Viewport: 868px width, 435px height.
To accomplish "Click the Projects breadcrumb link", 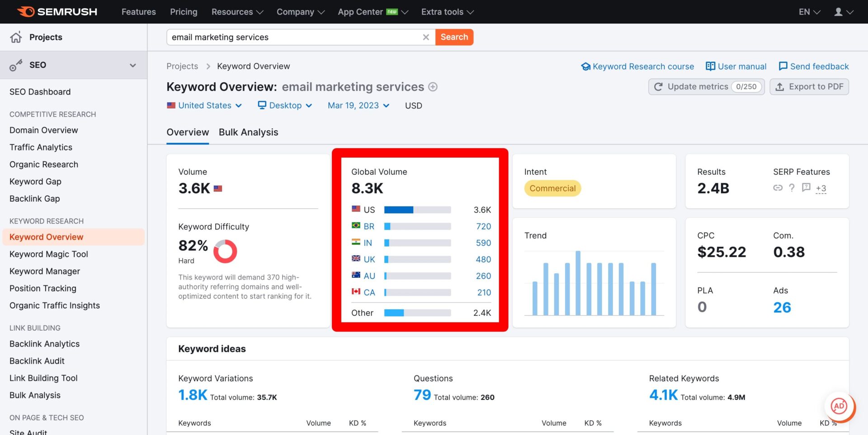I will pos(182,66).
